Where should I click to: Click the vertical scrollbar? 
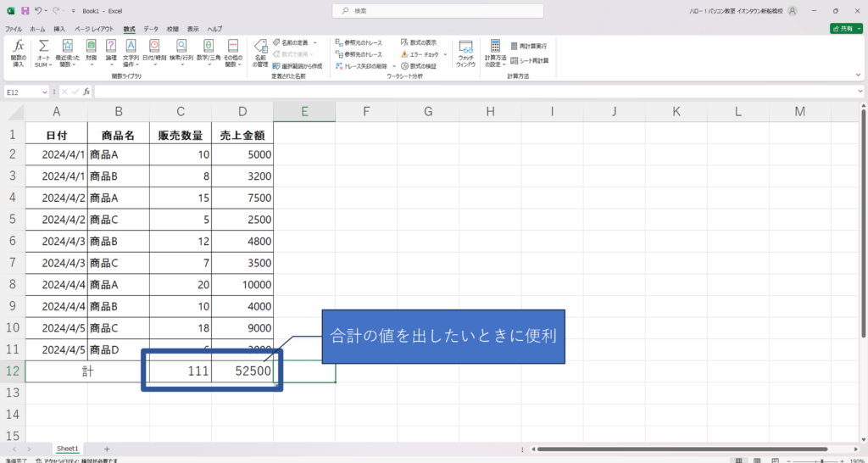[x=864, y=224]
